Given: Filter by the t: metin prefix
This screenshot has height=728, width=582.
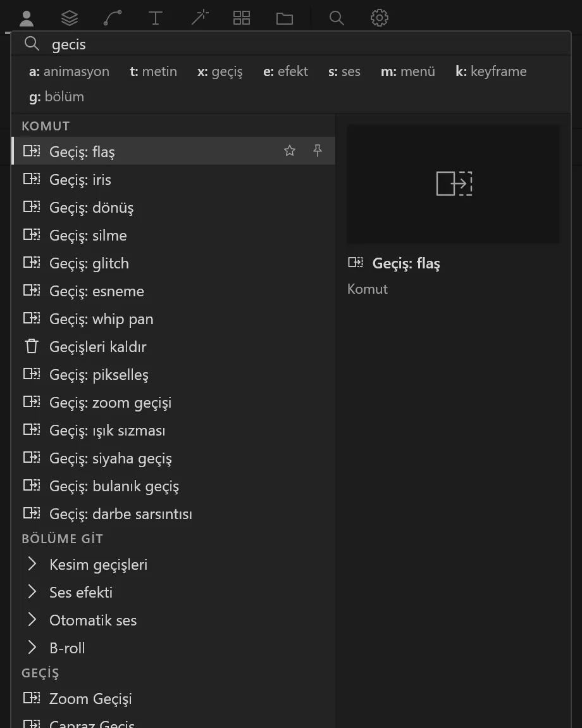Looking at the screenshot, I should click(x=153, y=72).
